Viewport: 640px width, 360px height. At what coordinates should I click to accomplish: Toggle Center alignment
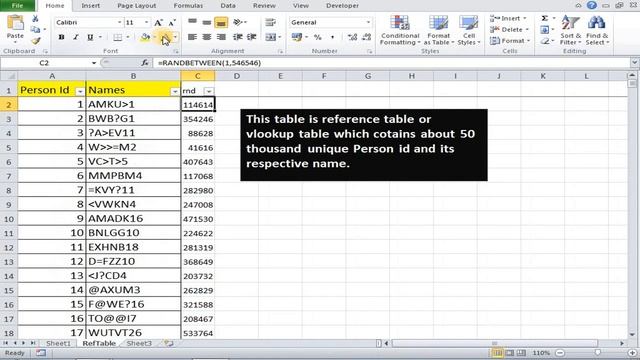[x=207, y=37]
